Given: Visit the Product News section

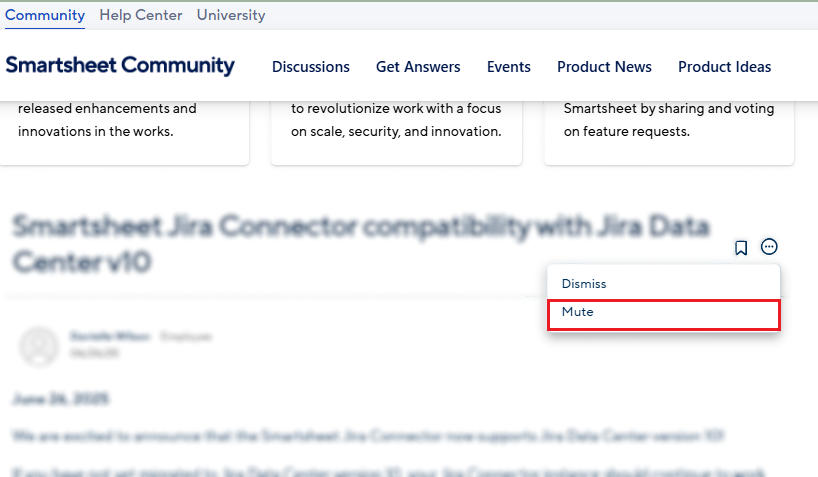Looking at the screenshot, I should (604, 67).
